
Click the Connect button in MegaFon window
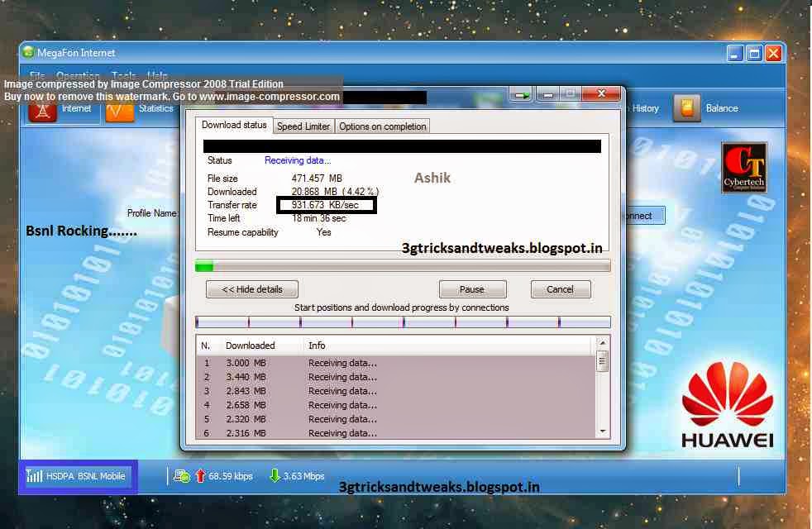click(644, 216)
